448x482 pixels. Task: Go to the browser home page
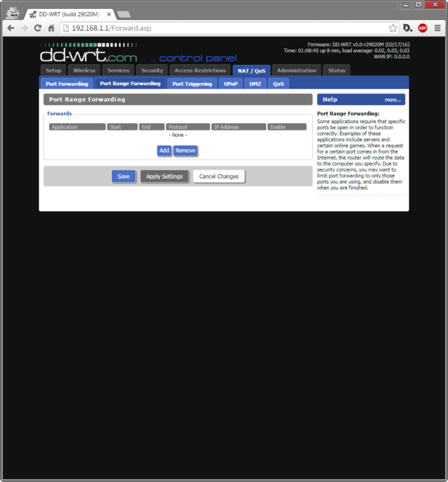click(51, 28)
